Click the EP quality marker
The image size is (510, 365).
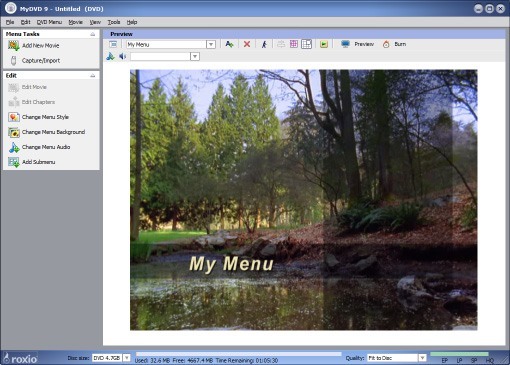click(x=445, y=361)
